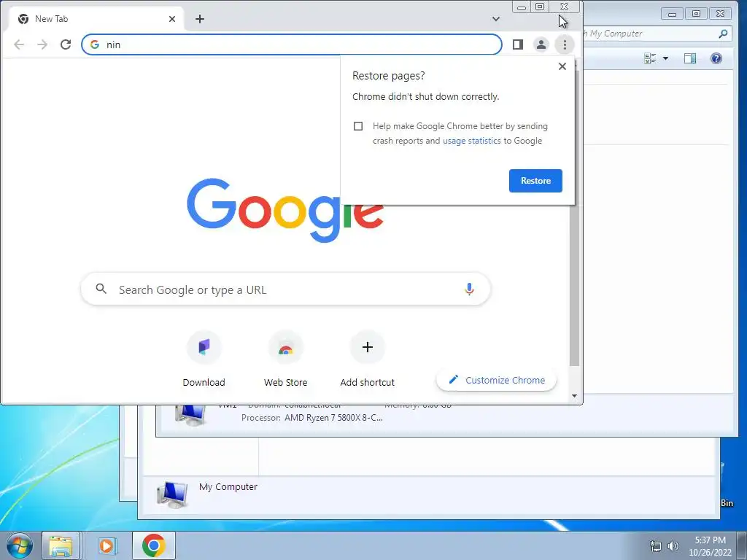
Task: Dismiss the Restore pages dialog
Action: 562,66
